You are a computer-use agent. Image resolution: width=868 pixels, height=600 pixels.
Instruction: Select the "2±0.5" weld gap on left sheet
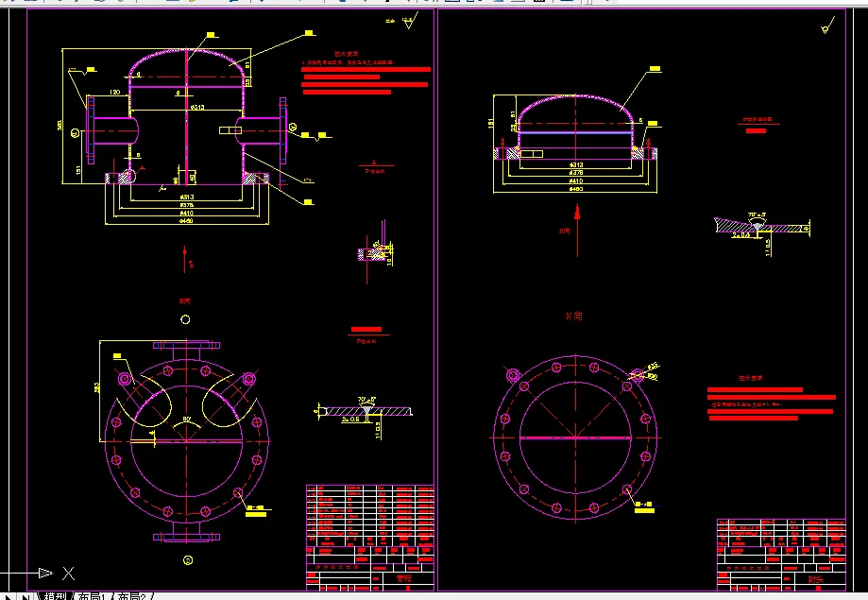(x=349, y=420)
